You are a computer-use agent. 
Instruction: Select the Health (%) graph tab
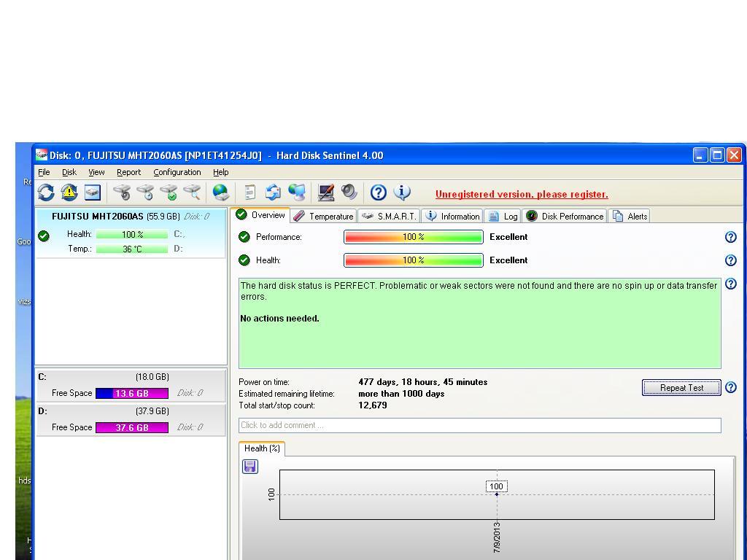(x=262, y=448)
